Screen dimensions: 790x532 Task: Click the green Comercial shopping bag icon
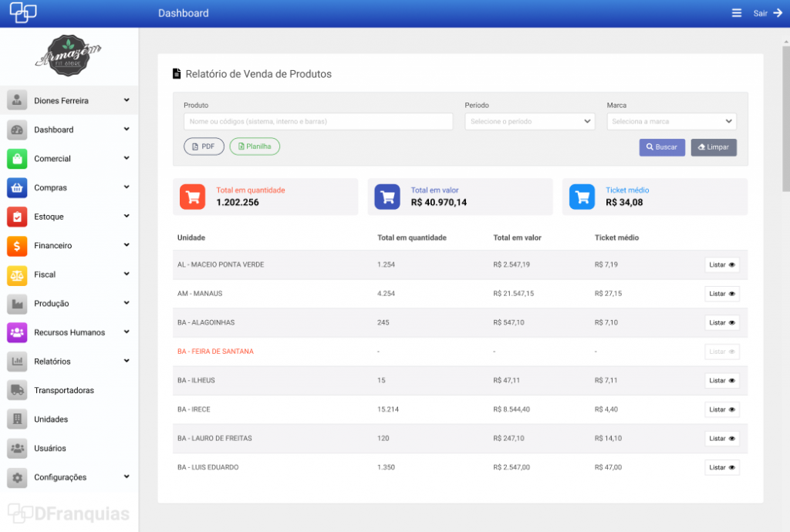click(x=17, y=159)
